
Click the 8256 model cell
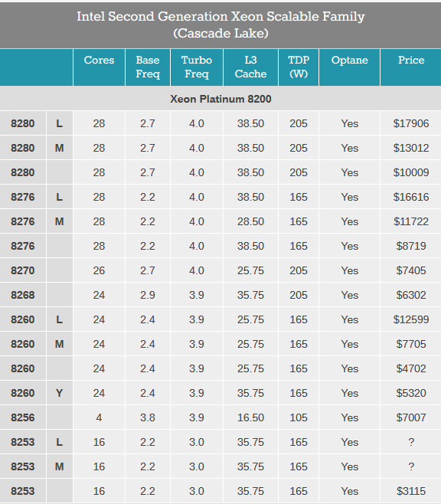tap(23, 417)
